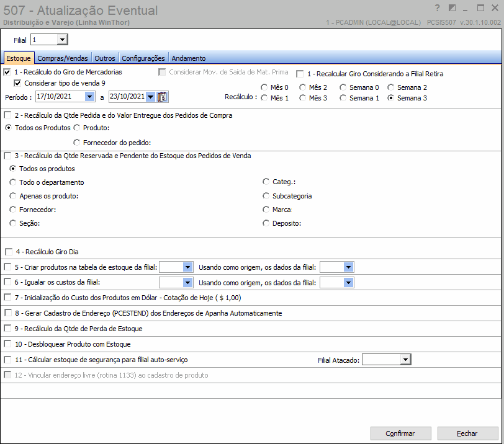Choose the Categ. radio option

point(266,182)
